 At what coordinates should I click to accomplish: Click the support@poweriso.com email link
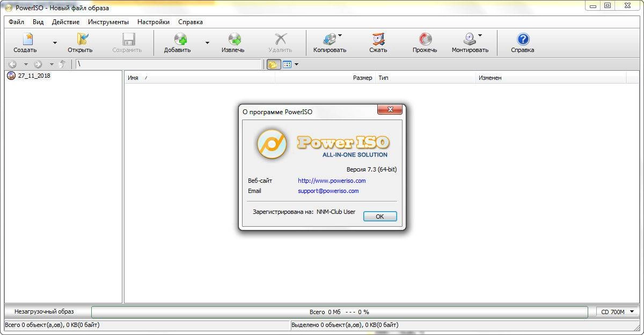tap(328, 191)
